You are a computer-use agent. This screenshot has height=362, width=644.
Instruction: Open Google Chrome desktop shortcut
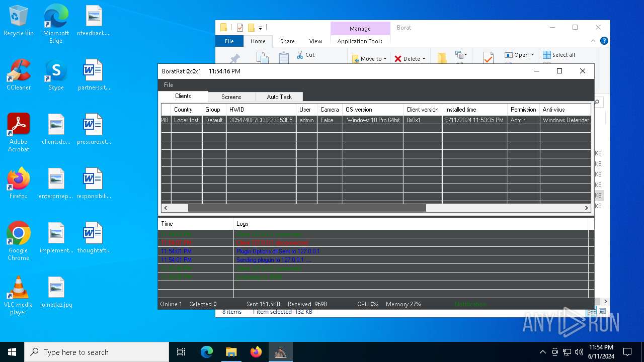(x=19, y=241)
